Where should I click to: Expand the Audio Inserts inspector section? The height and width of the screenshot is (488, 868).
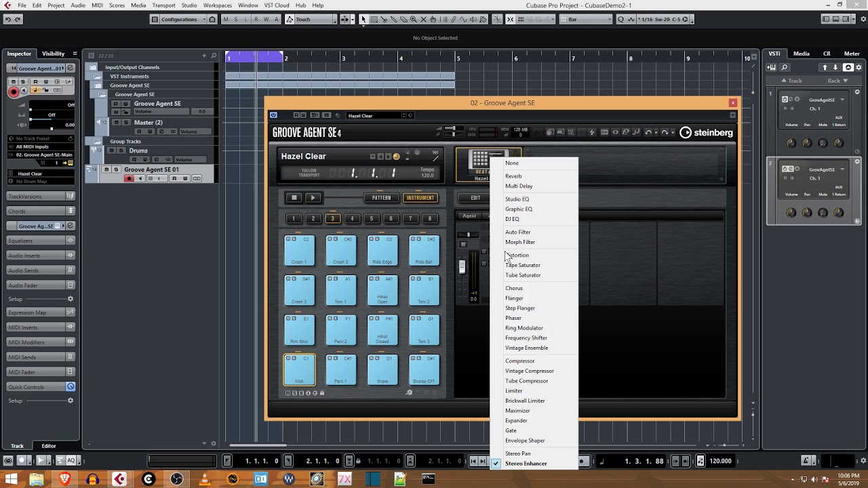[41, 256]
